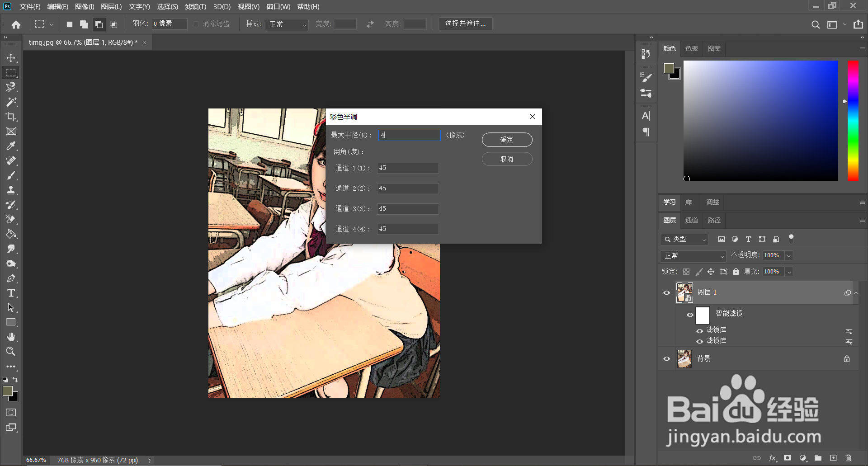The height and width of the screenshot is (466, 868).
Task: Close the 彩色半调 dialog
Action: [533, 117]
